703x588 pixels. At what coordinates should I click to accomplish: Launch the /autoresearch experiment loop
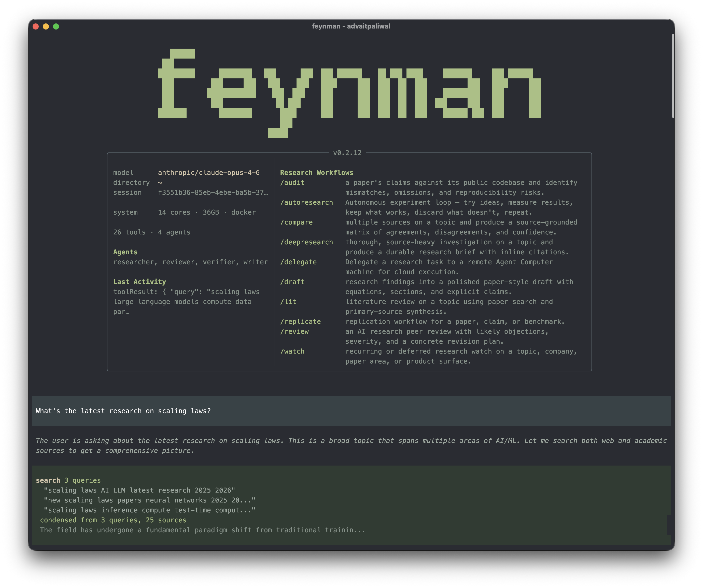point(306,202)
